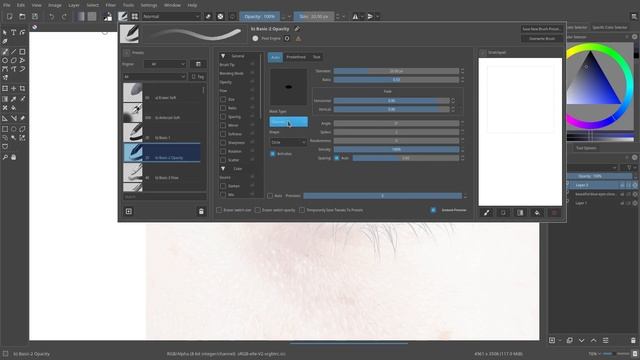Image resolution: width=640 pixels, height=360 pixels.
Task: Select the Ellipse tool
Action: click(x=5, y=60)
